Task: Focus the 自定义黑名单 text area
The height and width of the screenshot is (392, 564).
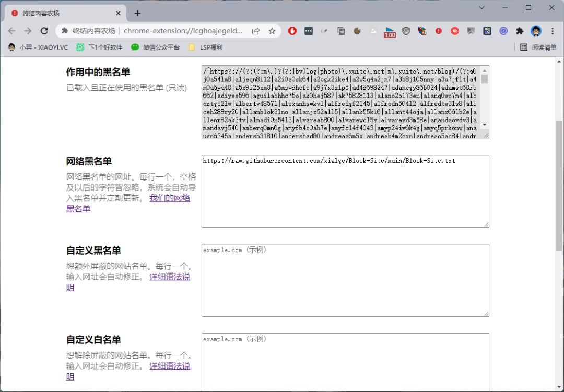Action: (345, 280)
